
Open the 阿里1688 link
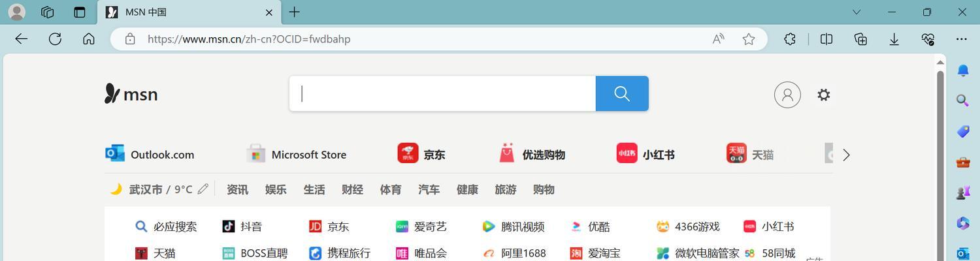click(514, 253)
